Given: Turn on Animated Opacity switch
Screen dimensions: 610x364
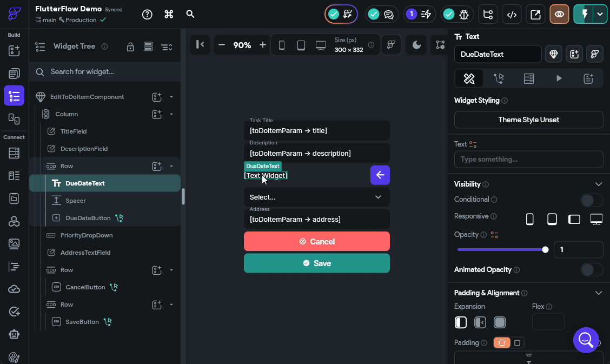Looking at the screenshot, I should [592, 269].
